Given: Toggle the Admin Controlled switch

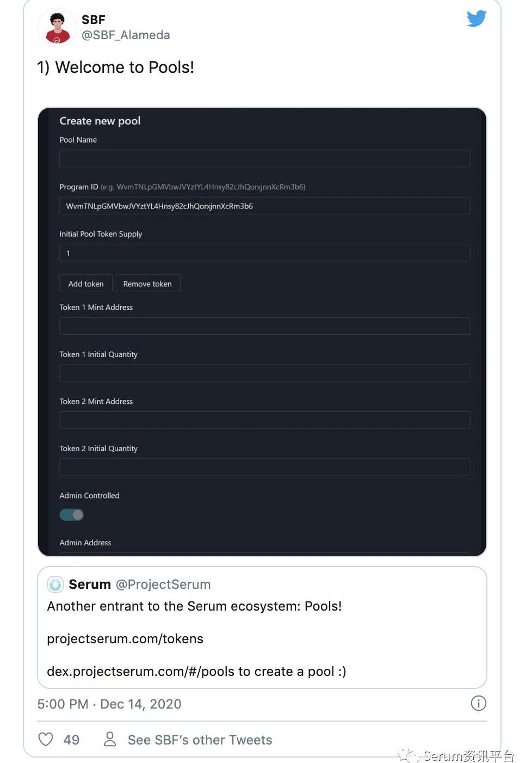Looking at the screenshot, I should pyautogui.click(x=72, y=515).
